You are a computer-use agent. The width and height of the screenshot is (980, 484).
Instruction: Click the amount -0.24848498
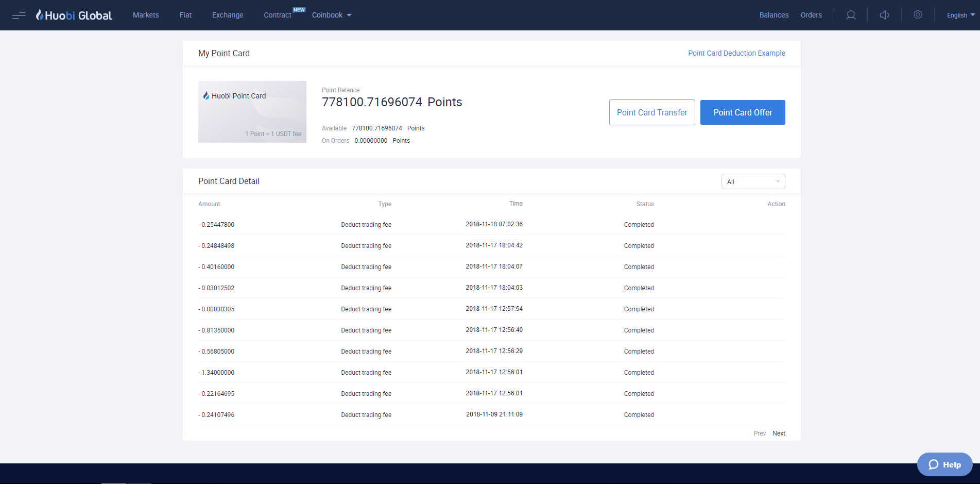point(216,246)
